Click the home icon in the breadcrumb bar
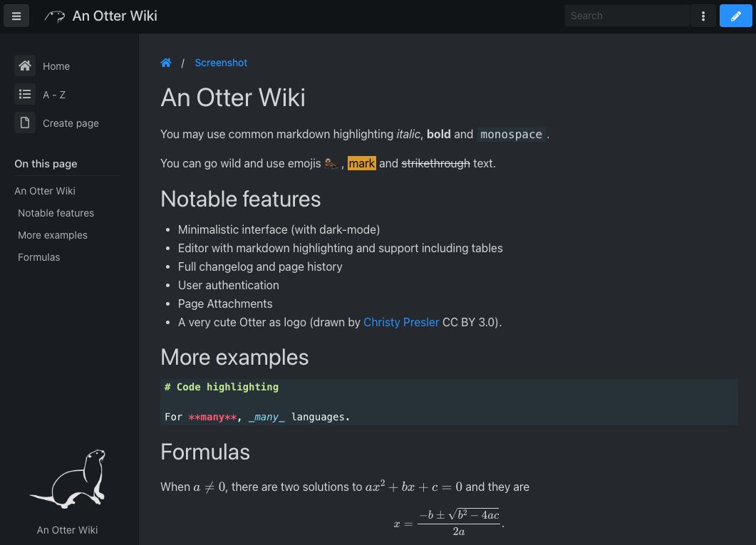Viewport: 756px width, 545px height. tap(166, 63)
